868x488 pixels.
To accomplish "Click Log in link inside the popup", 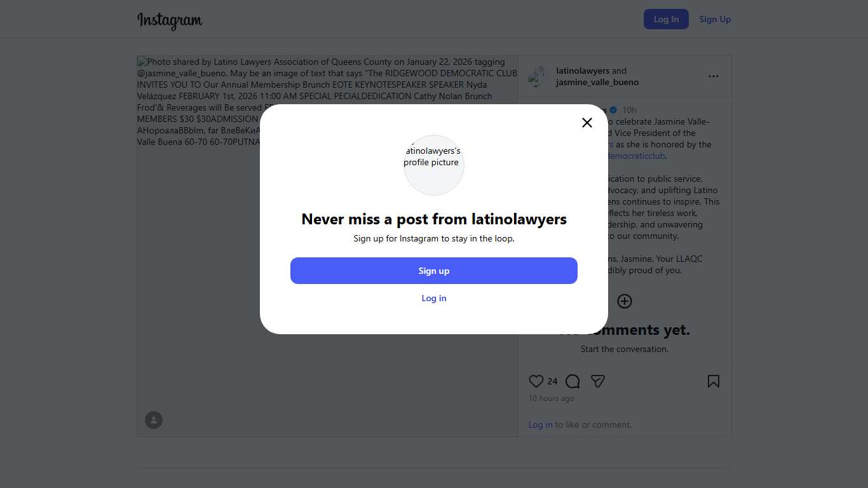I will point(434,298).
